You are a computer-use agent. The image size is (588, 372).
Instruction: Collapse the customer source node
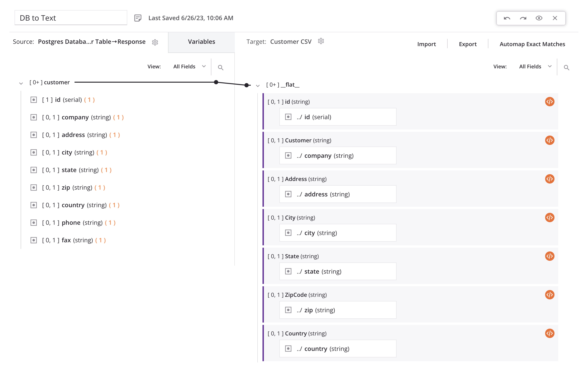coord(21,84)
